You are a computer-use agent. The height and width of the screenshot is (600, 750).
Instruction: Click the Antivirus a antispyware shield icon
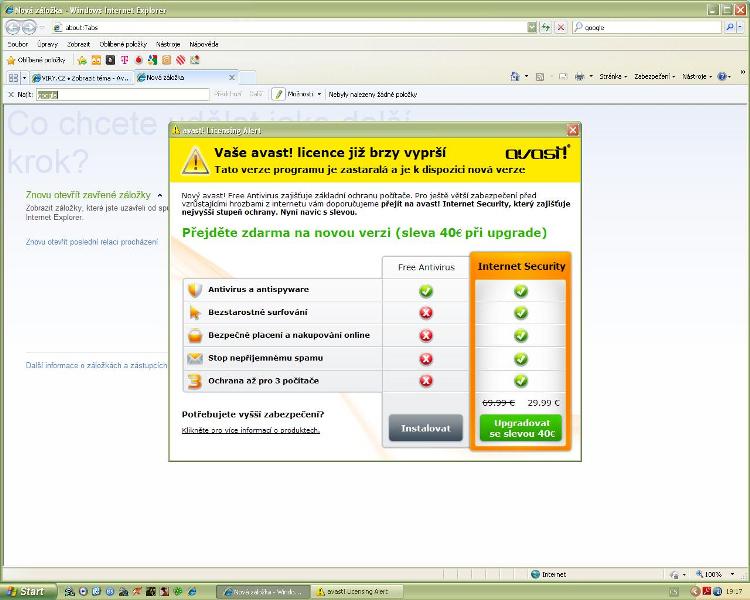(x=195, y=290)
